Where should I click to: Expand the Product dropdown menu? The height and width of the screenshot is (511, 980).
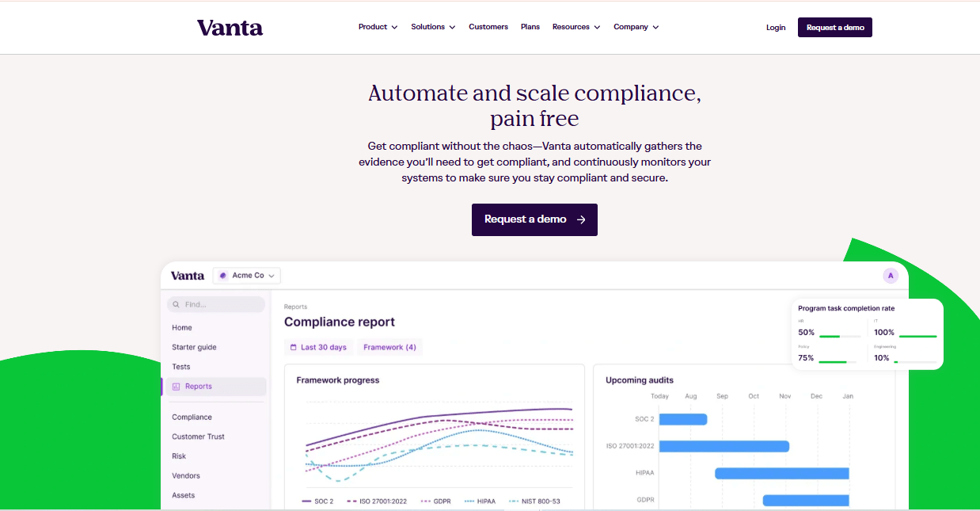(x=378, y=27)
